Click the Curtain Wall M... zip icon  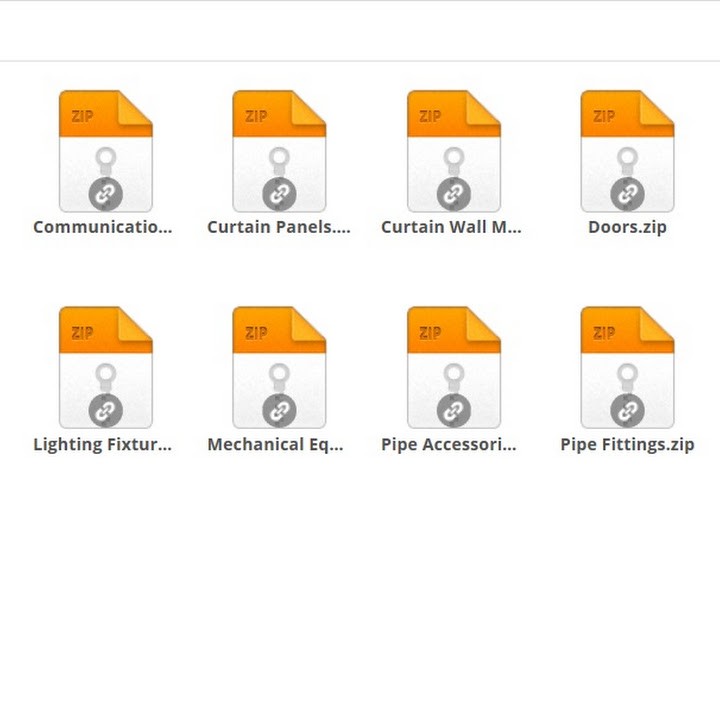coord(454,151)
